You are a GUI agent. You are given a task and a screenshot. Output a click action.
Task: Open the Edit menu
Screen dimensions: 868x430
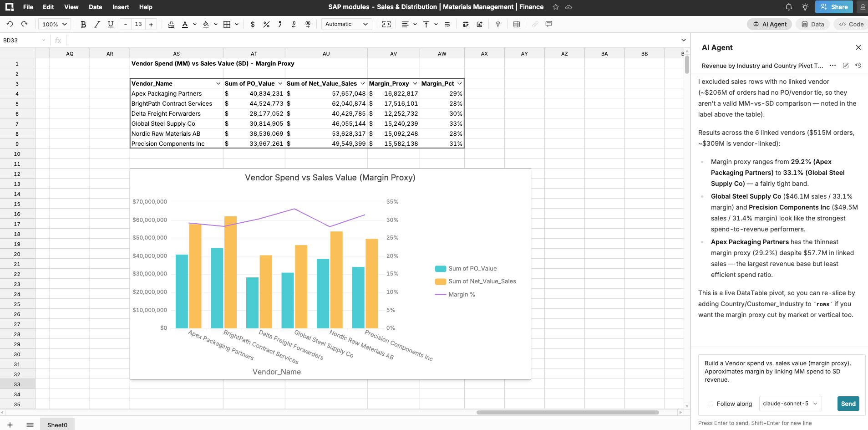pos(48,7)
